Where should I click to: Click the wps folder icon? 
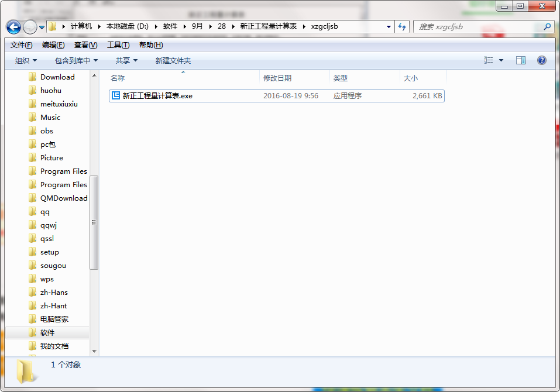tap(33, 279)
